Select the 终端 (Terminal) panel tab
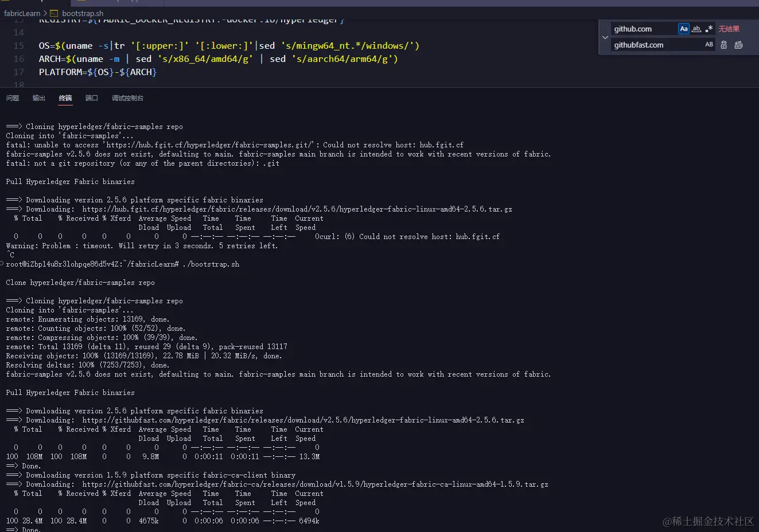Screen dimensions: 759x532 click(65, 98)
